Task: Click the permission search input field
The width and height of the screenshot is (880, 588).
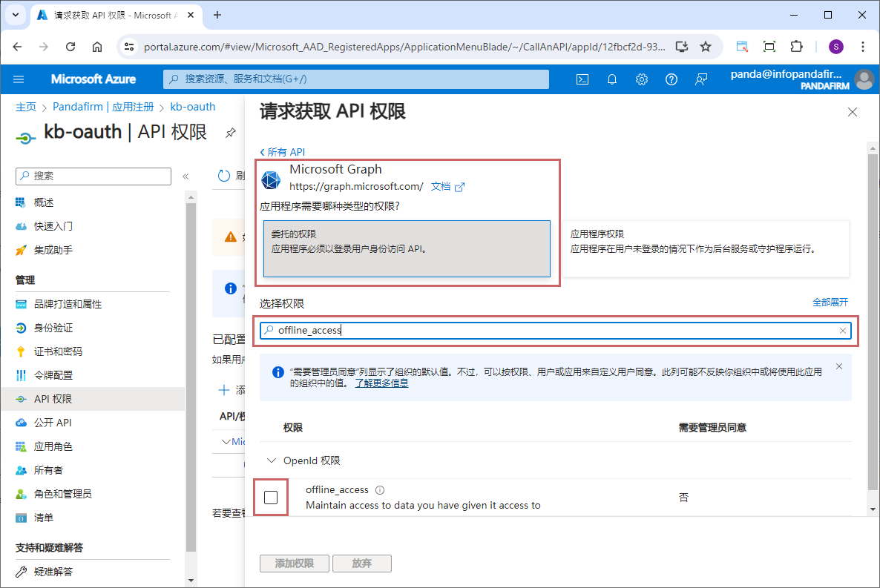Action: 549,331
